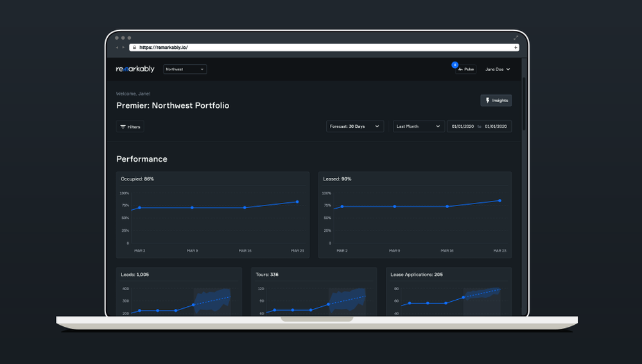Click the Tours: 336 card title
Viewport: 642px width, 364px height.
point(267,274)
